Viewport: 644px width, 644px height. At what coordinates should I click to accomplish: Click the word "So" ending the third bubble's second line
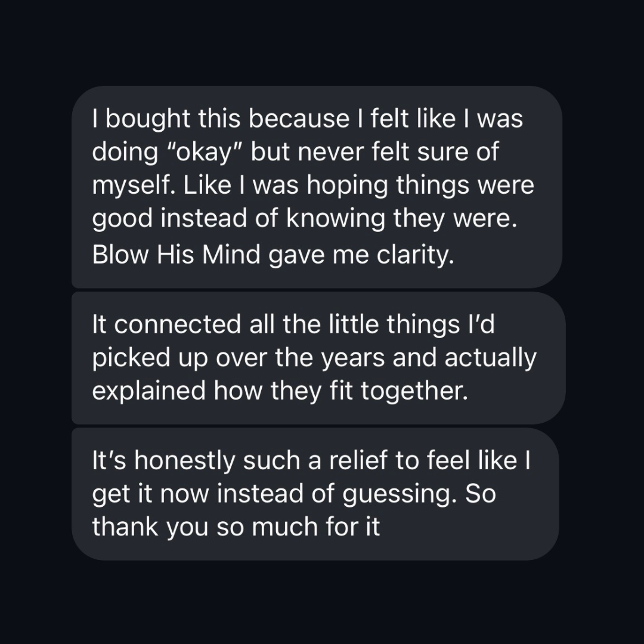point(479,494)
